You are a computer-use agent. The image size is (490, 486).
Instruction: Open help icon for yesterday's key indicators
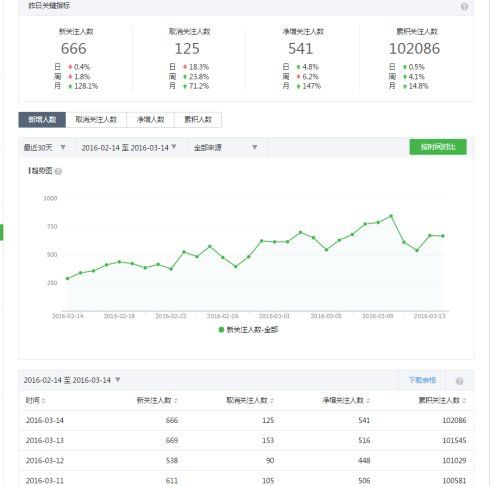464,6
